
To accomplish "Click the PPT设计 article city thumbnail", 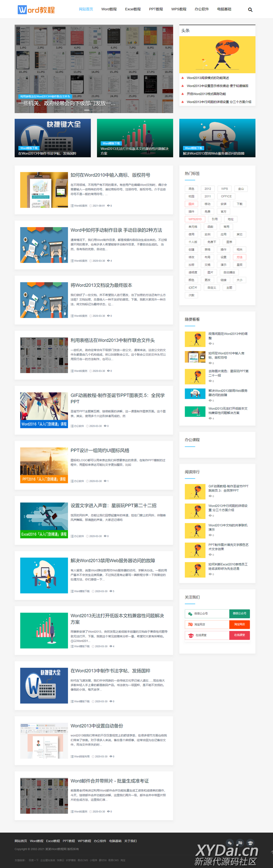I will (x=44, y=465).
